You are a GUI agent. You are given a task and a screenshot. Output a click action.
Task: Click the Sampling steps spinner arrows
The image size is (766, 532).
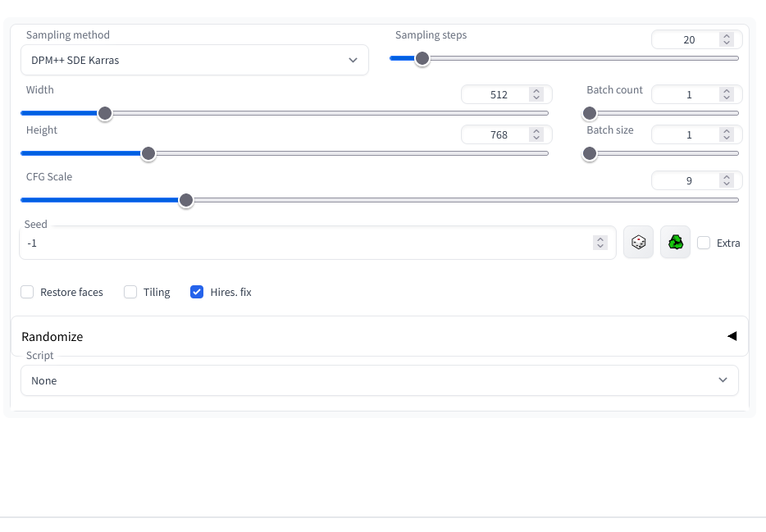[727, 39]
